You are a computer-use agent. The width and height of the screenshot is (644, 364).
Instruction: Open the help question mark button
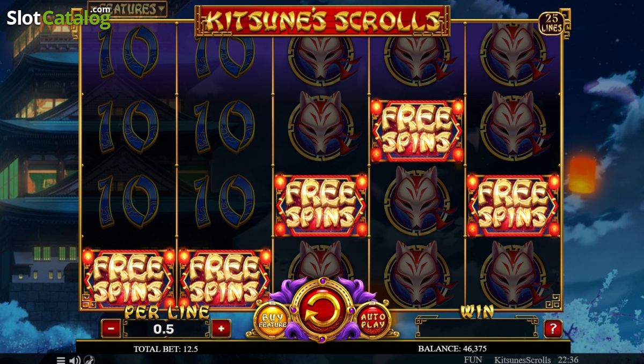pos(553,328)
